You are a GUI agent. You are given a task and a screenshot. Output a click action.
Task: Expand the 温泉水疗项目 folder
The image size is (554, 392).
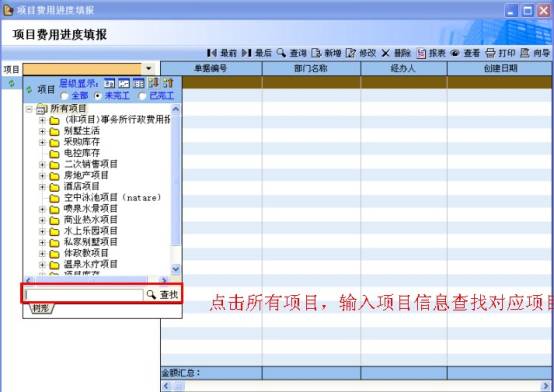click(x=42, y=265)
